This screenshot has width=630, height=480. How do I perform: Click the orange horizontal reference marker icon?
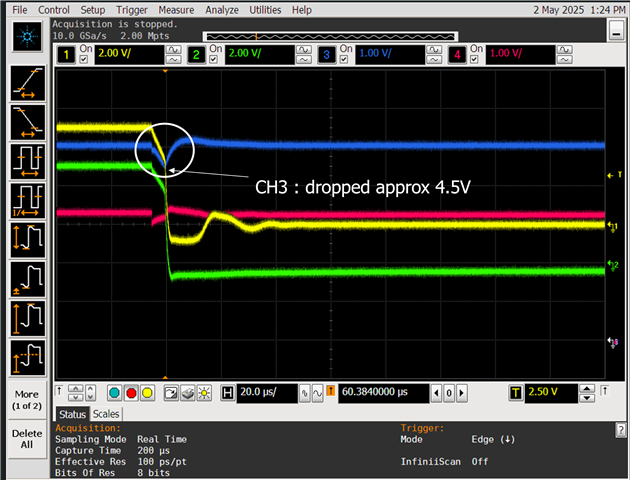[331, 390]
